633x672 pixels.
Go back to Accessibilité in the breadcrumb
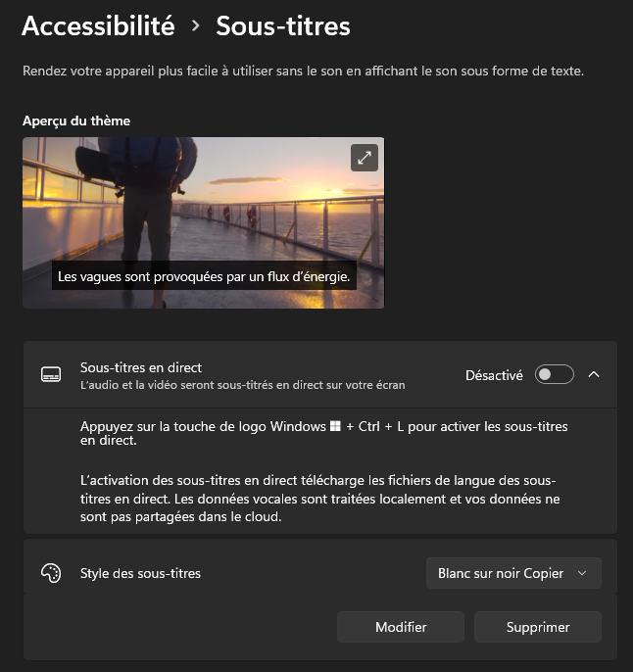click(98, 26)
